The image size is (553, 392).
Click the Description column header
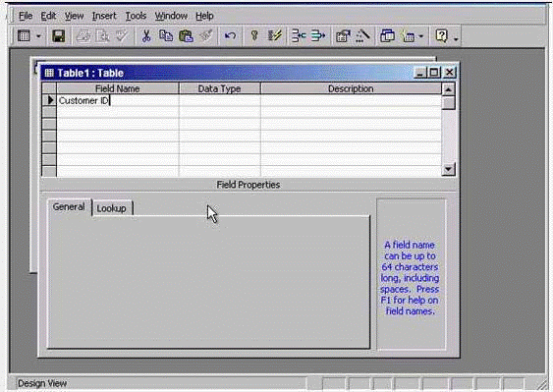pyautogui.click(x=351, y=88)
